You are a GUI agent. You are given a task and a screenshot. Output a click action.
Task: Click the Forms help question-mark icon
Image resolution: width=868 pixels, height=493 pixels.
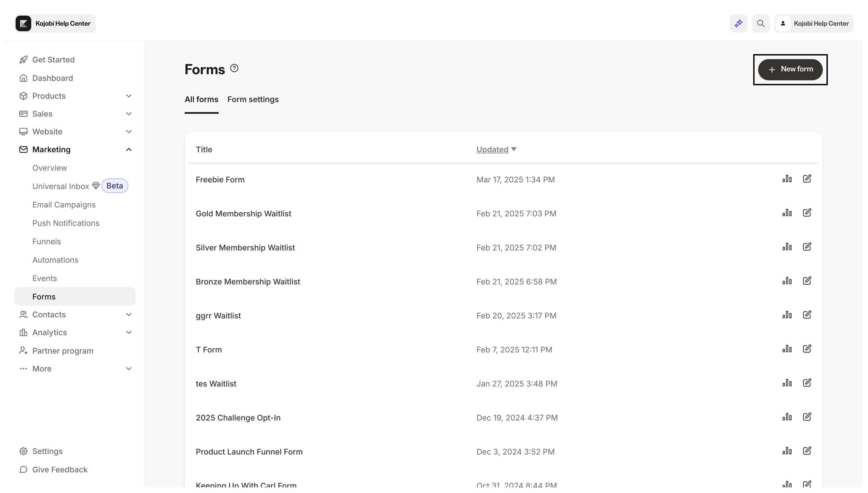[x=234, y=68]
